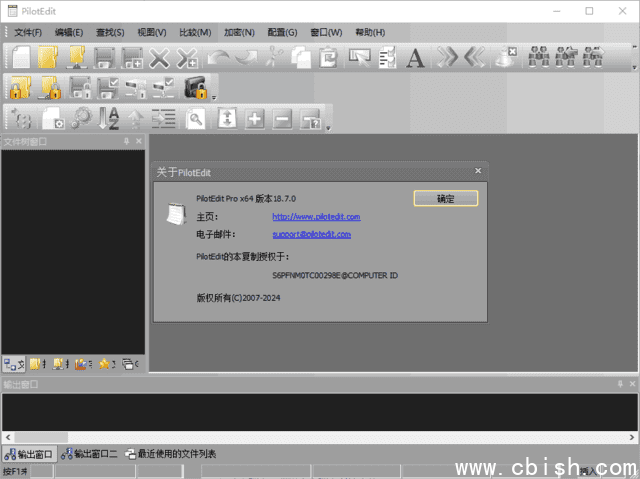
Task: Open the http://www.pilotedit.com link
Action: pyautogui.click(x=316, y=216)
